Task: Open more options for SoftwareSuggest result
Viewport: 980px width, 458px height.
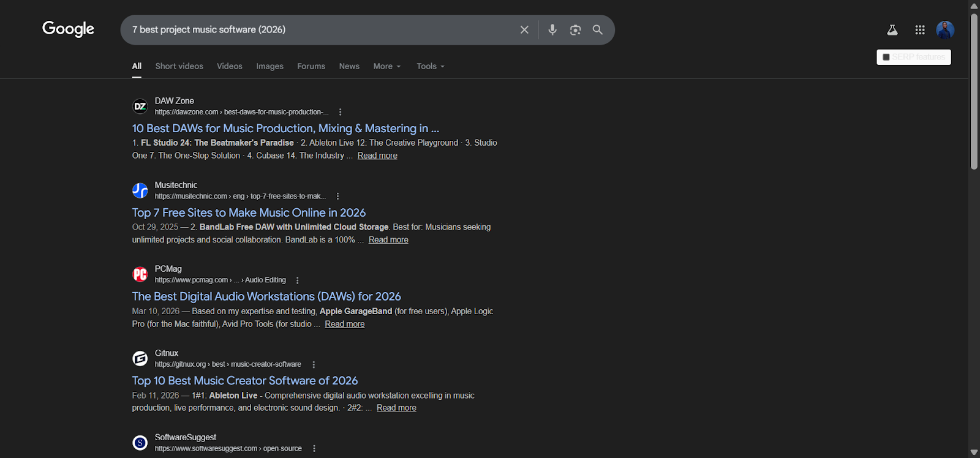Action: point(314,449)
